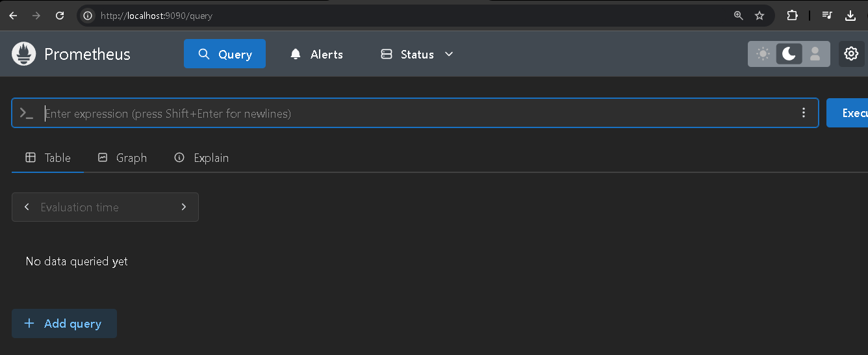Open browser extensions puzzle icon
The height and width of the screenshot is (355, 868).
(x=793, y=16)
